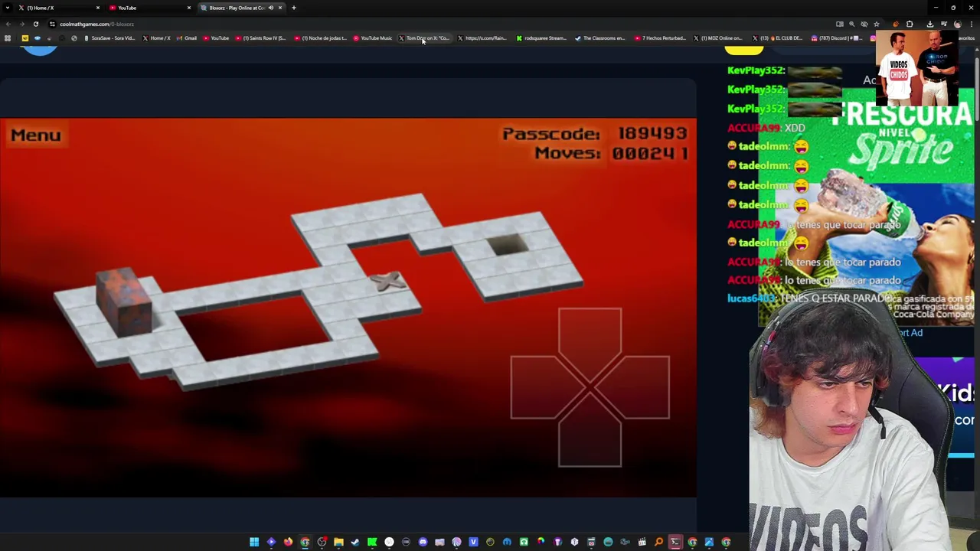The width and height of the screenshot is (980, 551).
Task: Open The Classrooms Steam bookmark
Action: [x=600, y=38]
